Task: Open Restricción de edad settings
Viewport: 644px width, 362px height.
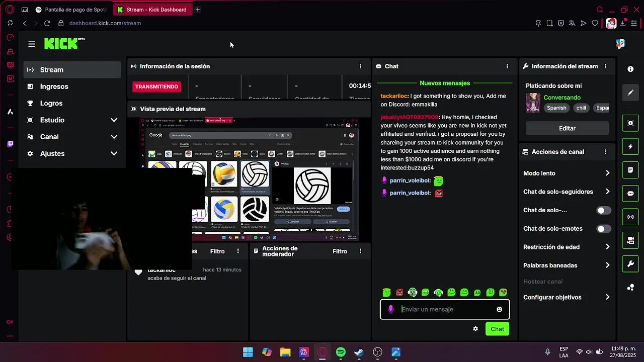Action: coord(567,247)
